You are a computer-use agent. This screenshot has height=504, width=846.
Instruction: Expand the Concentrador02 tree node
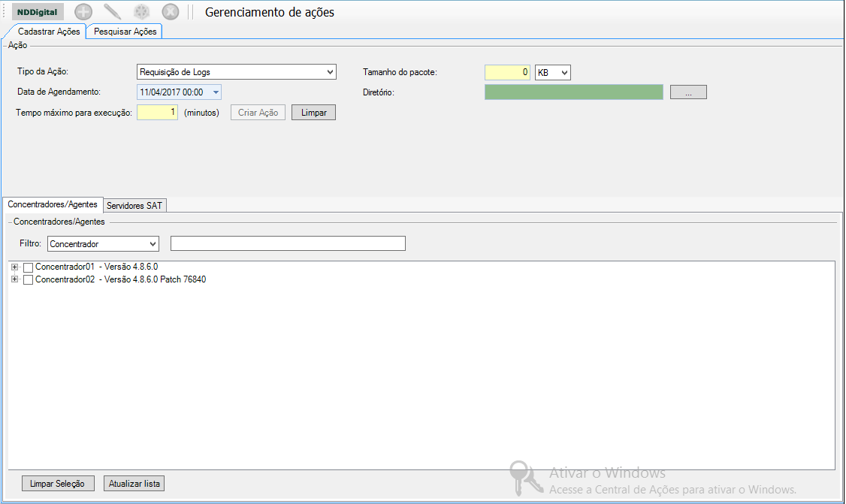(14, 279)
